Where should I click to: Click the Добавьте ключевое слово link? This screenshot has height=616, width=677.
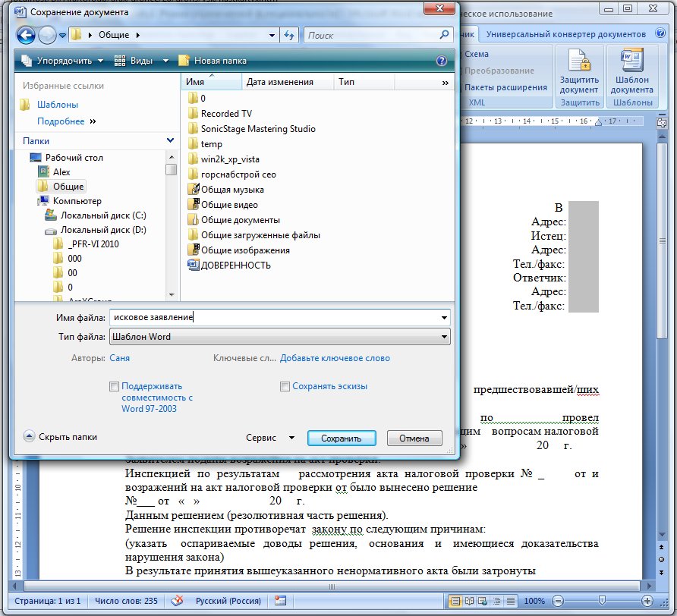[x=335, y=358]
